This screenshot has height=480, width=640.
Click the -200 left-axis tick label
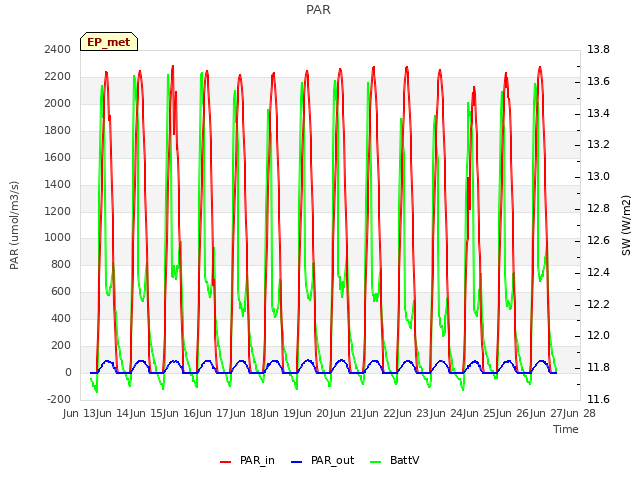(59, 399)
